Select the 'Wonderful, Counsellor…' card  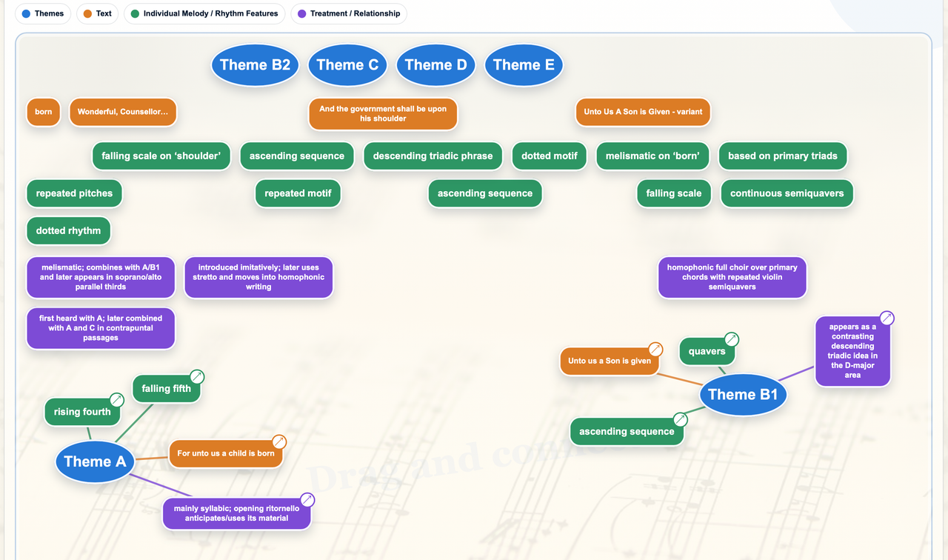(x=123, y=112)
